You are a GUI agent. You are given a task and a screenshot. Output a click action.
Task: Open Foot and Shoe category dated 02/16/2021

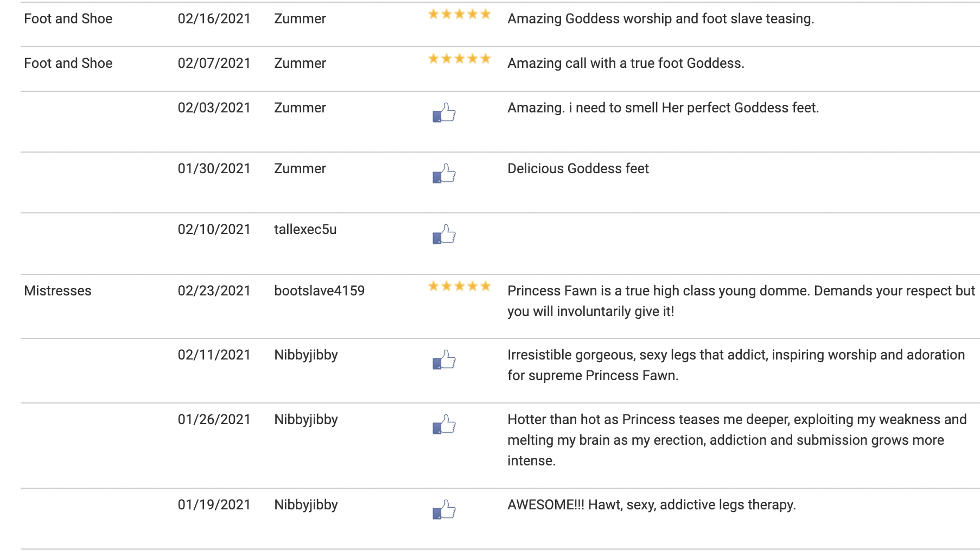click(x=68, y=19)
